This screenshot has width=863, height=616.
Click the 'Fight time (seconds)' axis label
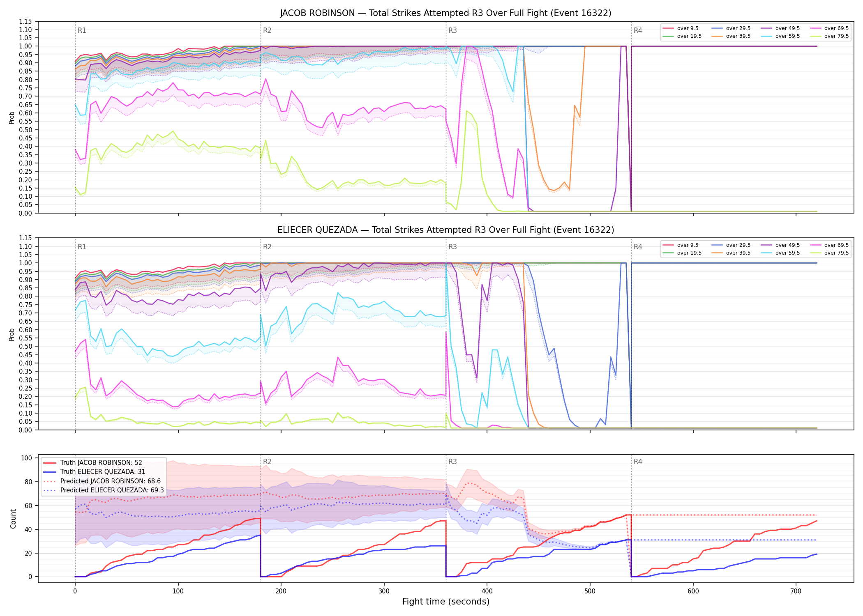tap(446, 602)
